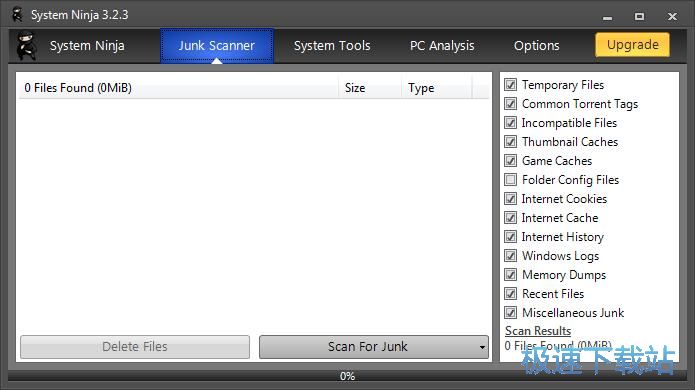This screenshot has width=695, height=390.
Task: Maximize the System Ninja window
Action: [x=639, y=16]
